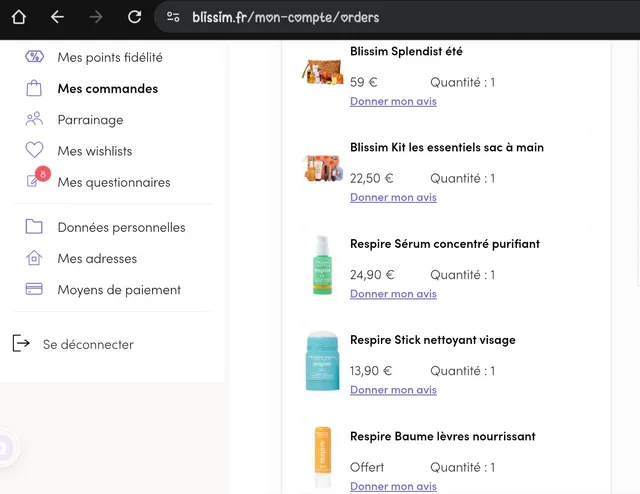Click the logout arrow icon
This screenshot has height=494, width=640.
21,343
